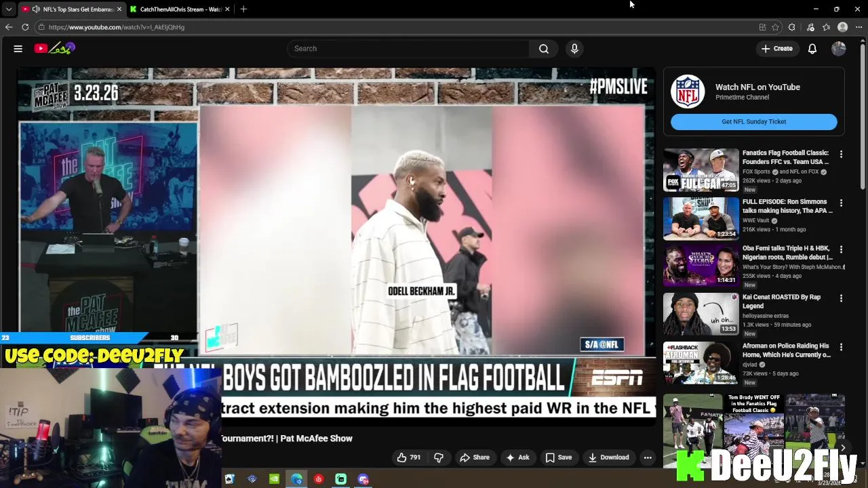Open browser favorites list icon

[x=827, y=27]
